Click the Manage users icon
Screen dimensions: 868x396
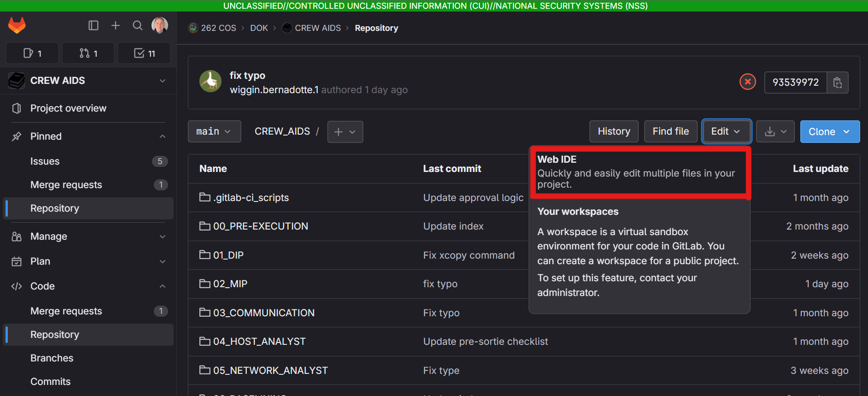coord(17,236)
